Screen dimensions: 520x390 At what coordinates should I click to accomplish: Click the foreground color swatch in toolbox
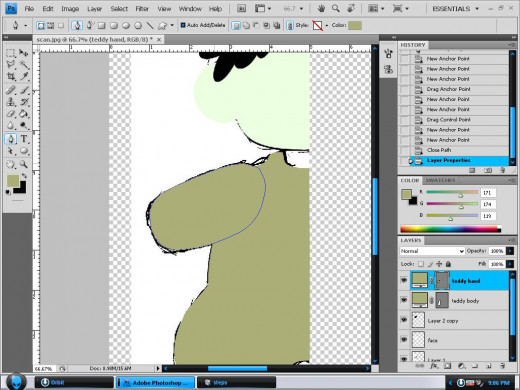click(13, 181)
